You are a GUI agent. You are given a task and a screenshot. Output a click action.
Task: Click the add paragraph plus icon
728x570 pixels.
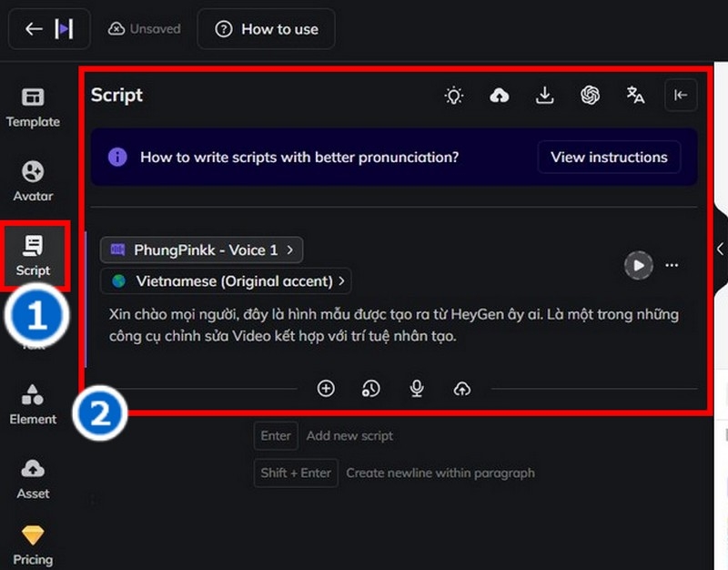tap(326, 389)
